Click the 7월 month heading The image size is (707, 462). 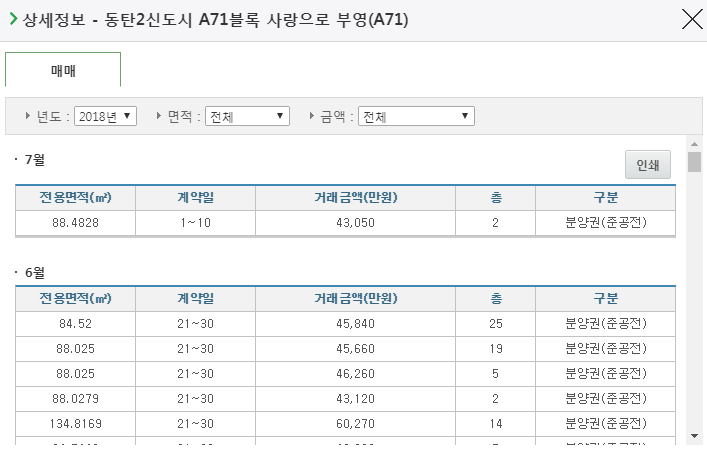(x=34, y=160)
